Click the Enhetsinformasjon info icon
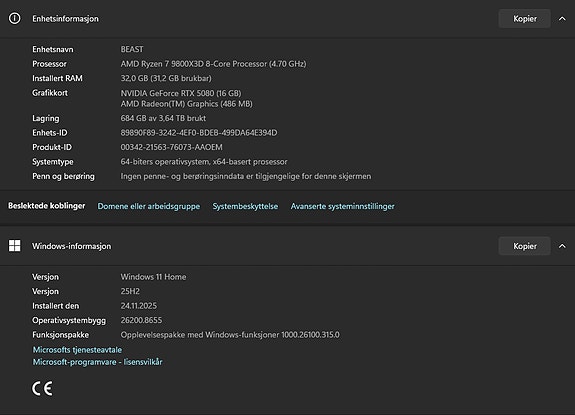This screenshot has width=575, height=415. click(x=15, y=18)
